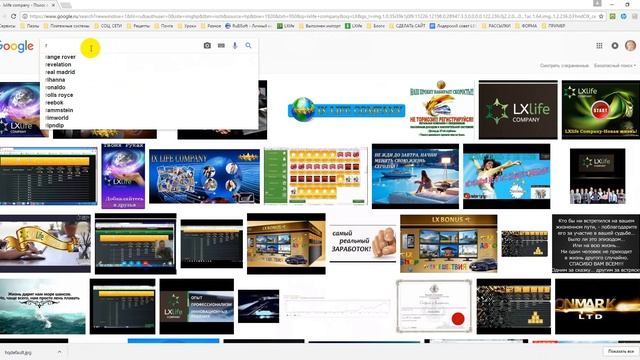Open the LX LIFE COMPANY blue collage thumbnail

click(204, 176)
